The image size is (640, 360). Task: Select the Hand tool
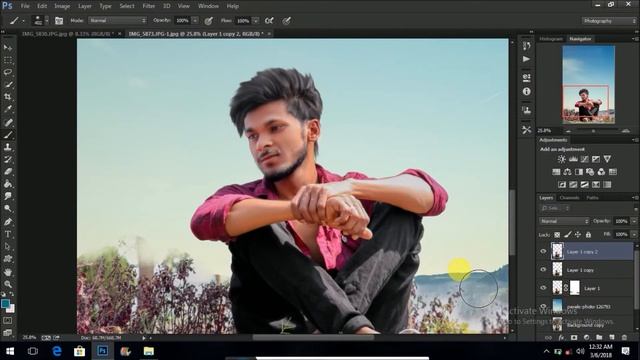click(x=8, y=272)
